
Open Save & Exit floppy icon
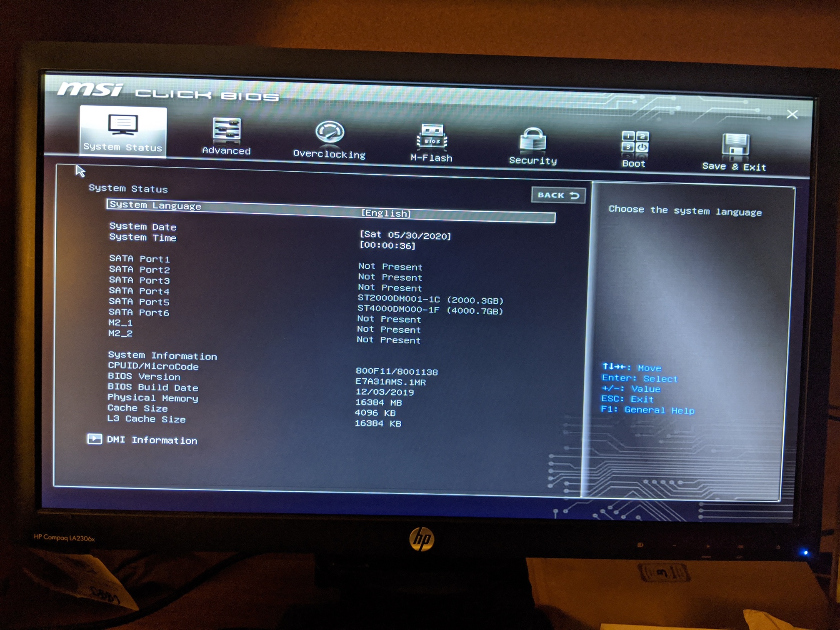(x=735, y=145)
